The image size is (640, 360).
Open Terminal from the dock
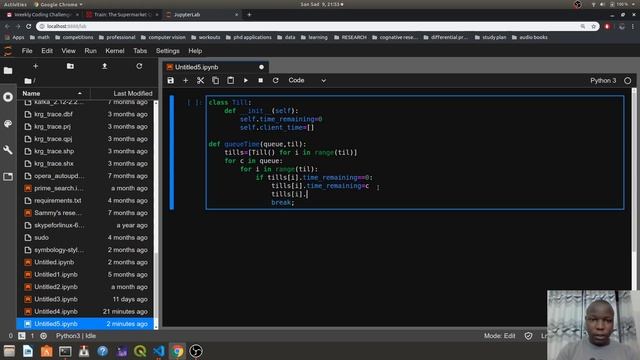[65, 351]
